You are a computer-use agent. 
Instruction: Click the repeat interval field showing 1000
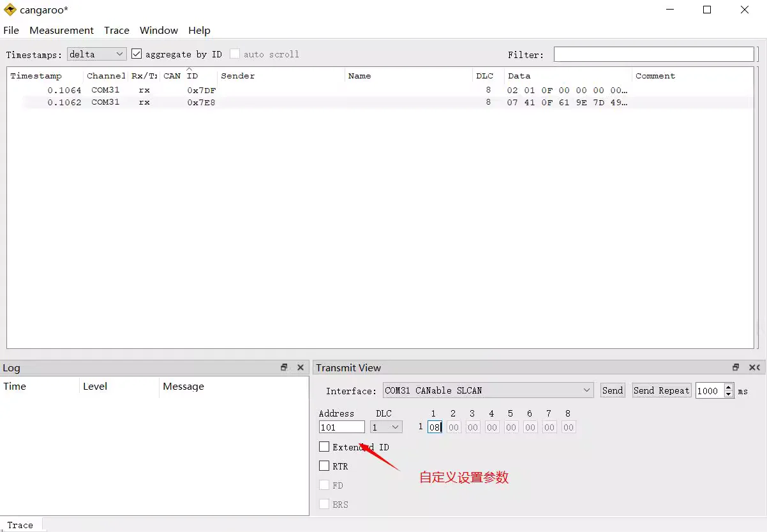(x=710, y=390)
